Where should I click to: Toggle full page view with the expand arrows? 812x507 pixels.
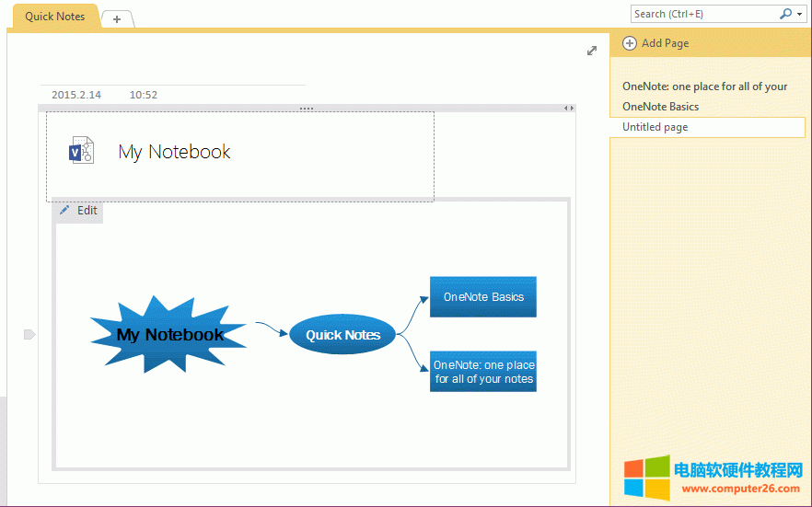coord(592,51)
